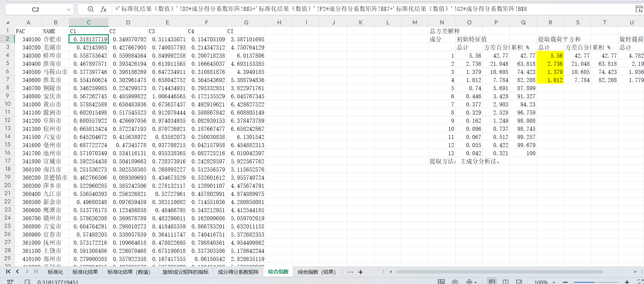Add a new sheet with plus icon
Image resolution: width=644 pixels, height=284 pixels.
click(x=361, y=272)
